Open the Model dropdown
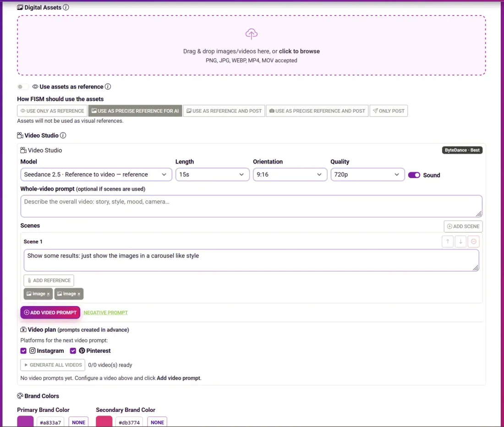 pos(96,175)
